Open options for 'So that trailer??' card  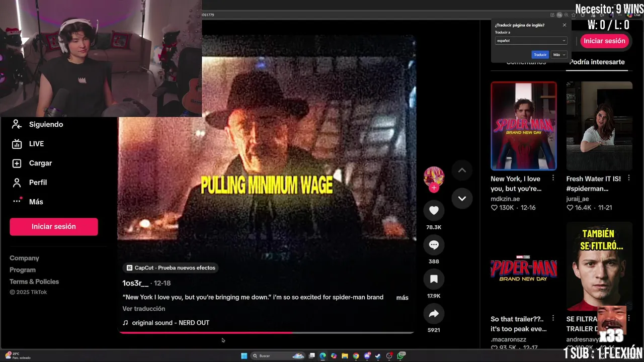pos(553,318)
